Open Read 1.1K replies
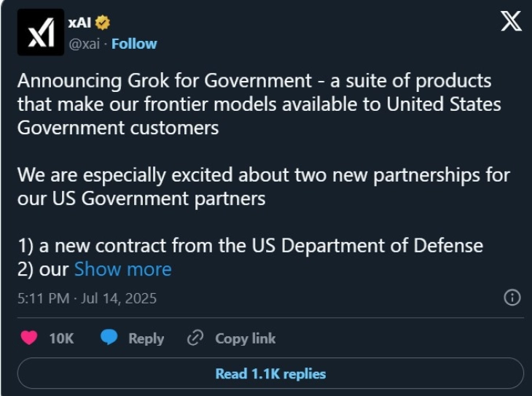 270,374
